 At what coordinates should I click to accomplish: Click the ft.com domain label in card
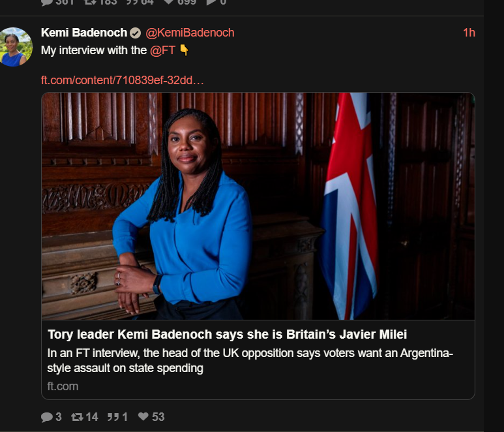pyautogui.click(x=63, y=386)
